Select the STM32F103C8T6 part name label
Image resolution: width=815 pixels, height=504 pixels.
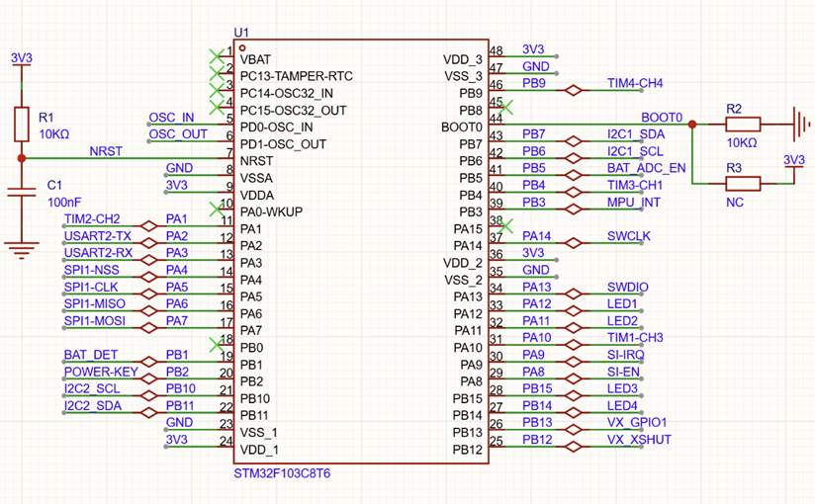282,474
